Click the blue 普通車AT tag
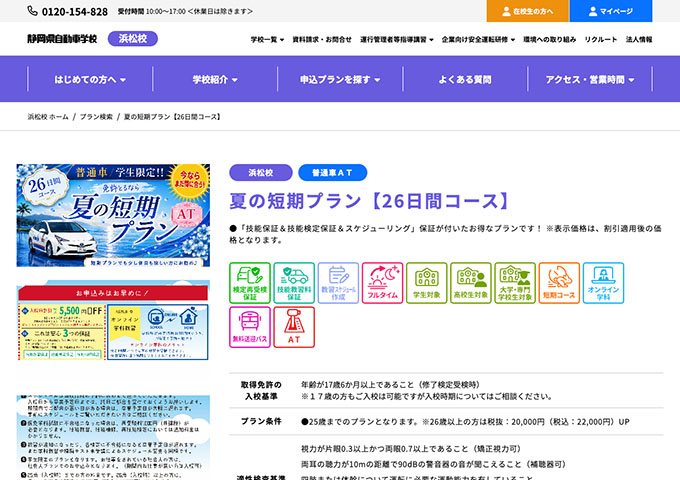 [x=333, y=173]
